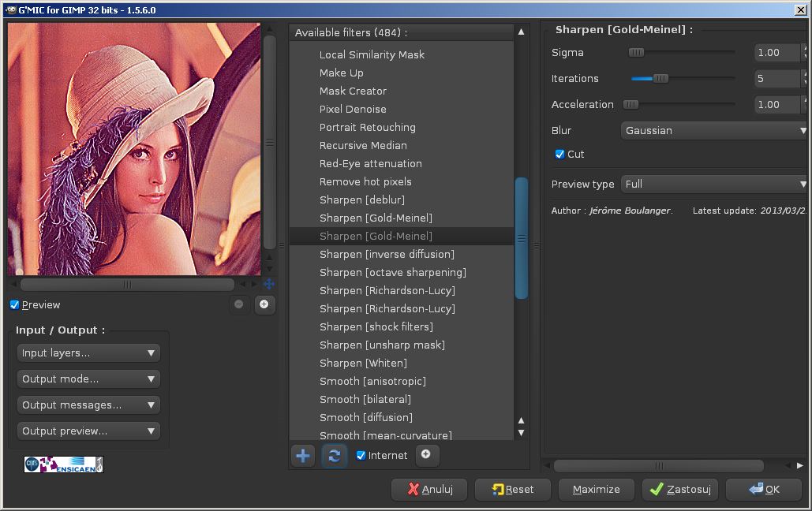Click the zoom in preview plus icon
Screen dimensions: 812x511
pos(264,304)
